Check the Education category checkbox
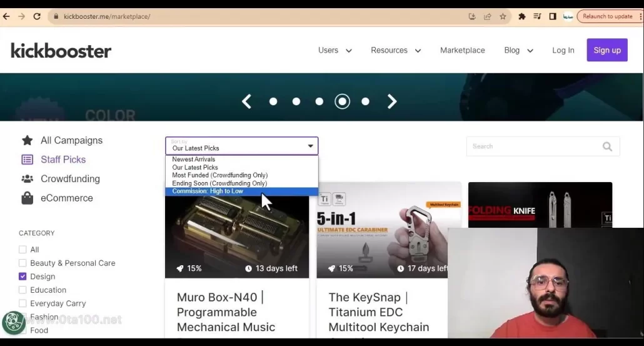Viewport: 644px width, 346px height. 23,290
